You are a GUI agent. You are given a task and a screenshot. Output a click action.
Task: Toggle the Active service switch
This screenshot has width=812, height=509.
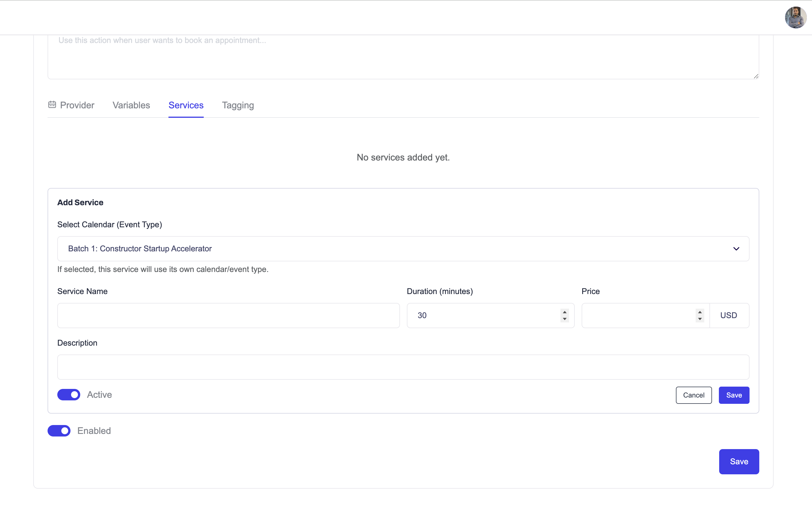[69, 395]
